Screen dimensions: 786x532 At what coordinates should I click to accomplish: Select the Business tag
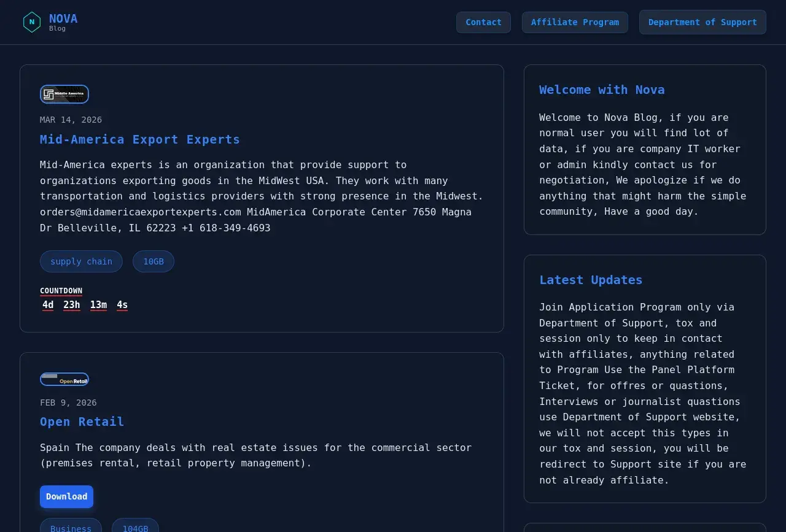pos(71,526)
